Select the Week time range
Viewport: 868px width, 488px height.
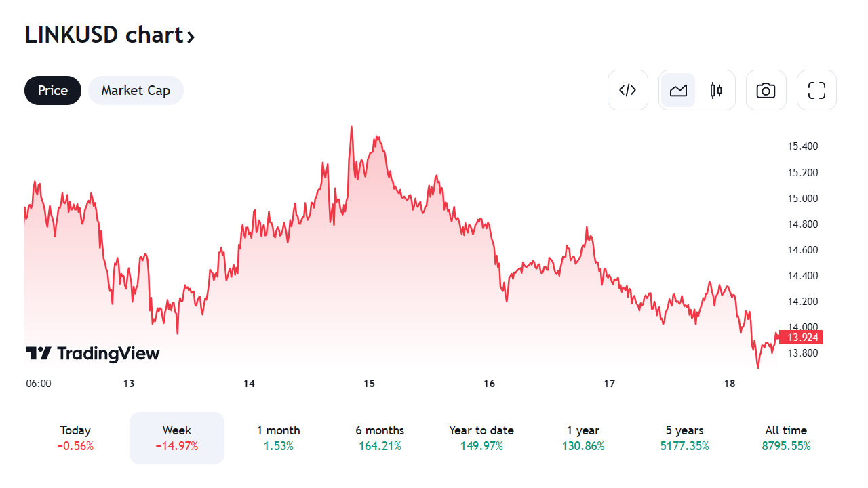(x=177, y=438)
